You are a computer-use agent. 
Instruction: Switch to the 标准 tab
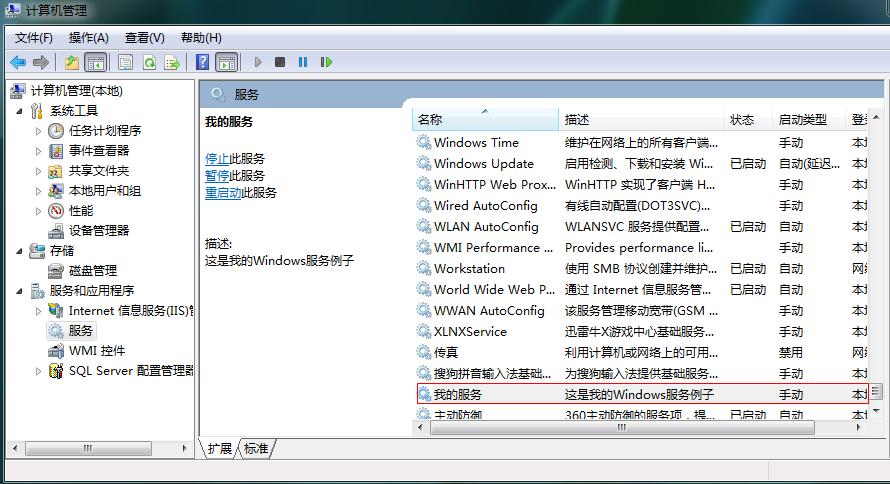click(257, 449)
